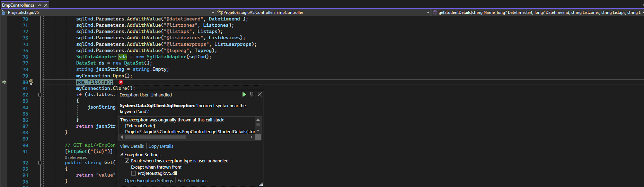Close the EmpController.cs tab
The width and height of the screenshot is (644, 187).
46,5
